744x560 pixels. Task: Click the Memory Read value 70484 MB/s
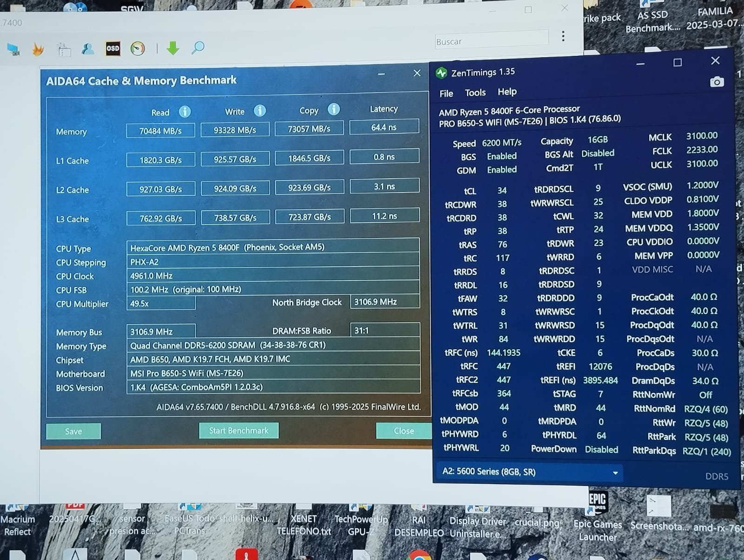click(x=160, y=131)
